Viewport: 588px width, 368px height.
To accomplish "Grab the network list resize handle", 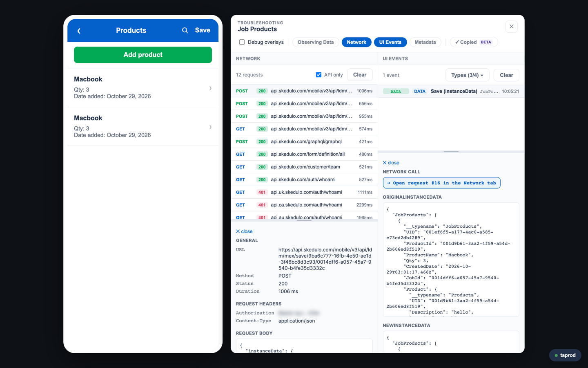I will tap(304, 220).
